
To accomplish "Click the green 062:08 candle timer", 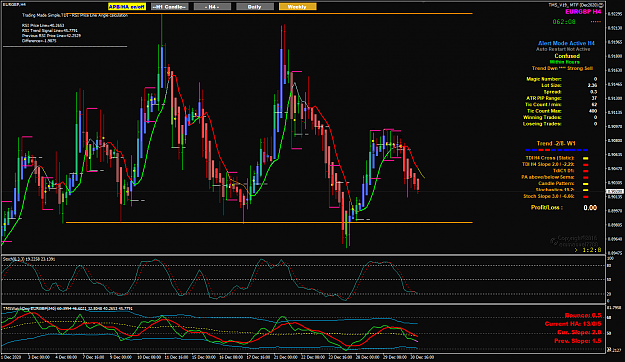I will 564,22.
